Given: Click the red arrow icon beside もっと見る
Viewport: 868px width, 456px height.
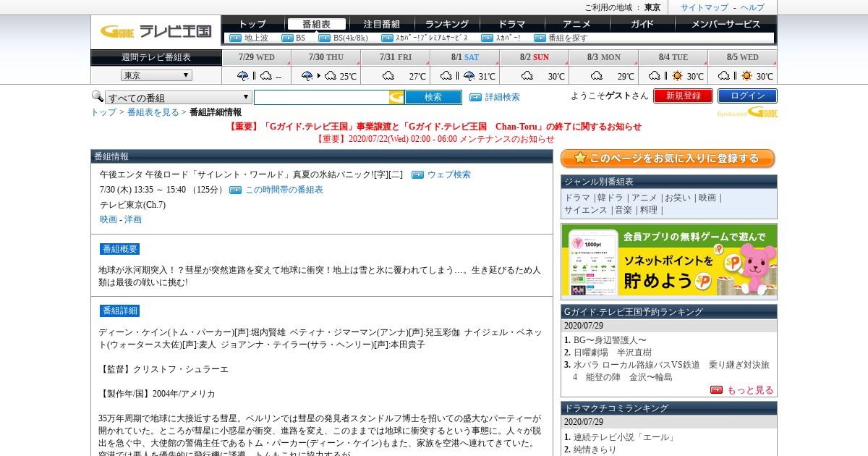Looking at the screenshot, I should 717,389.
